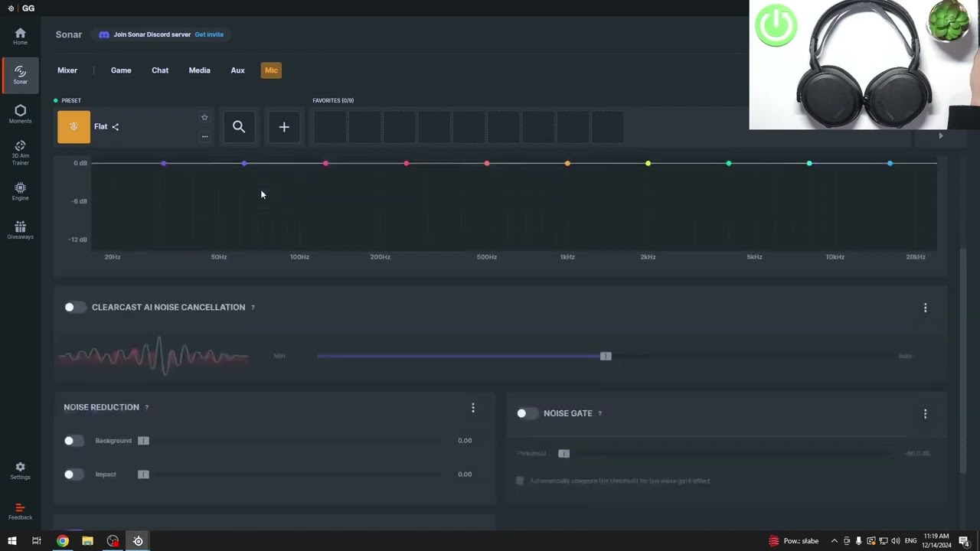Open ClearCast three-dot options menu
This screenshot has width=980, height=551.
(x=925, y=308)
